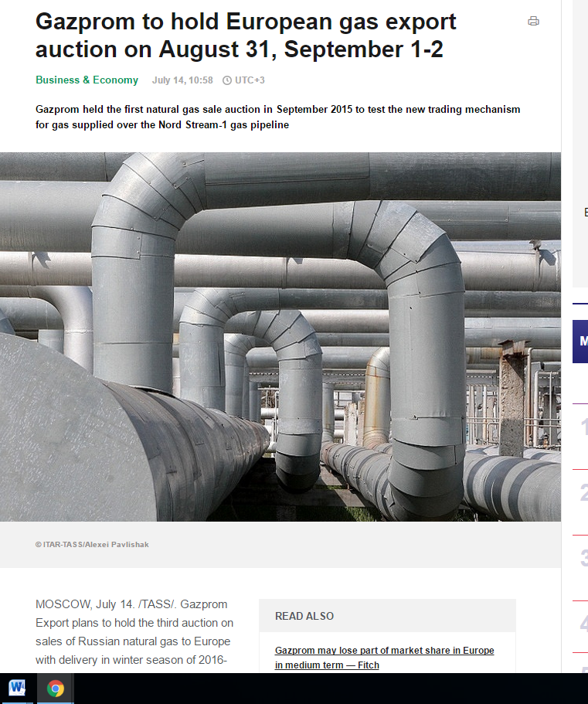Click the print article icon
This screenshot has width=588, height=704.
point(533,21)
